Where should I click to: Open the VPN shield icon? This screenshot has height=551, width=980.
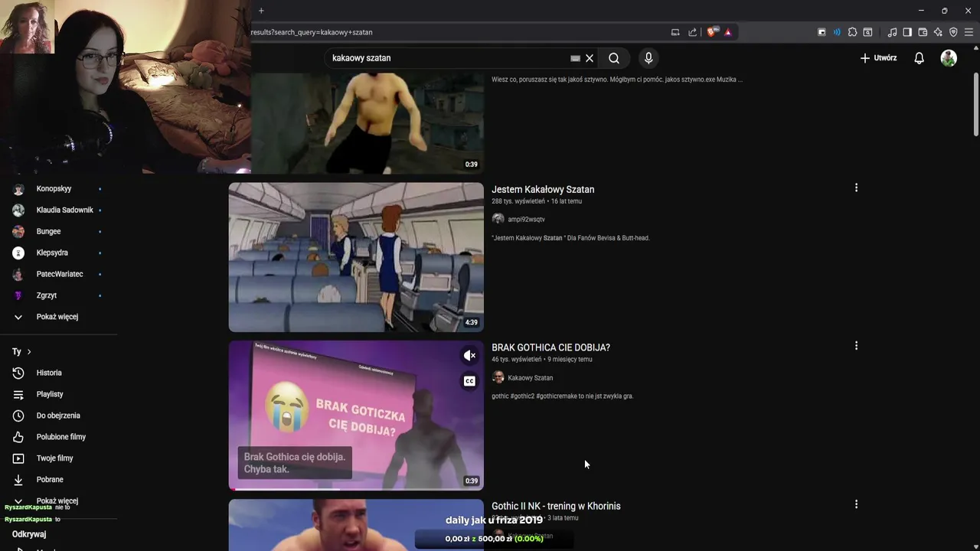(953, 32)
